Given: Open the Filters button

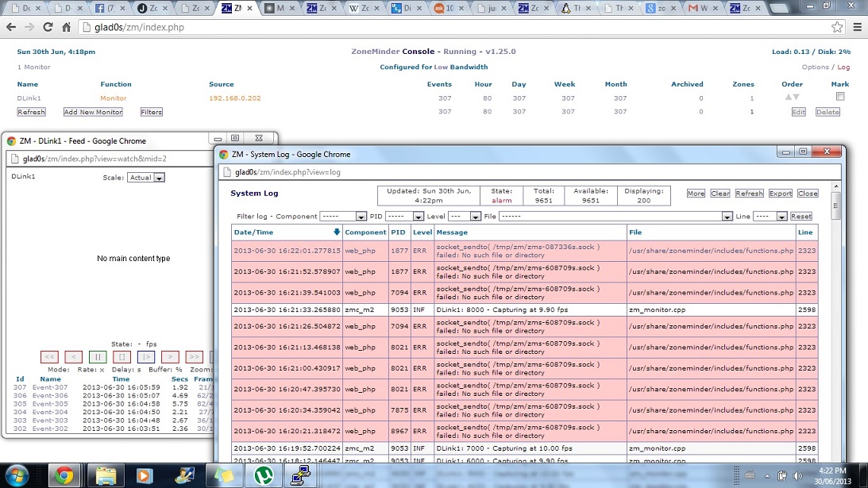Looking at the screenshot, I should tap(151, 112).
